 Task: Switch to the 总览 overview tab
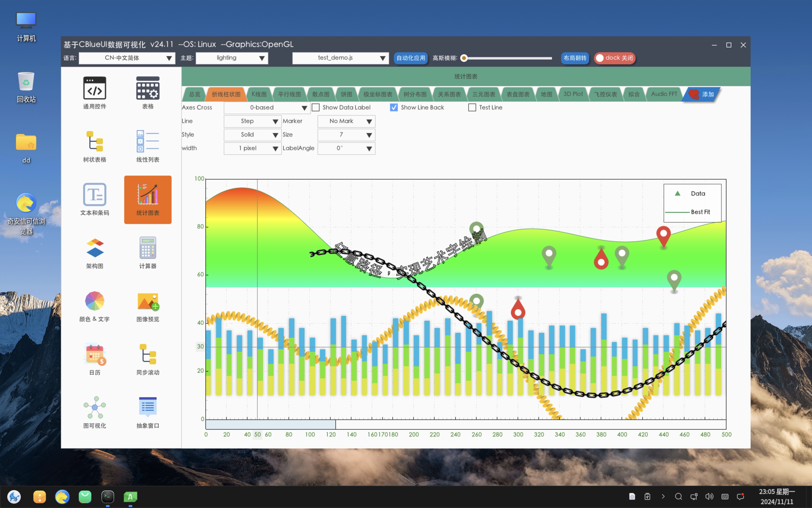click(195, 94)
